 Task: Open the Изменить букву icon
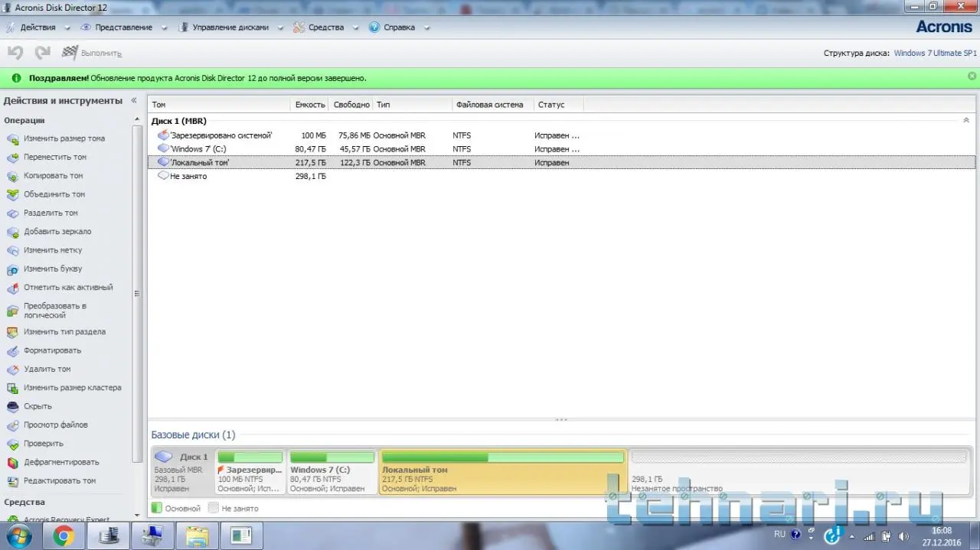[12, 269]
